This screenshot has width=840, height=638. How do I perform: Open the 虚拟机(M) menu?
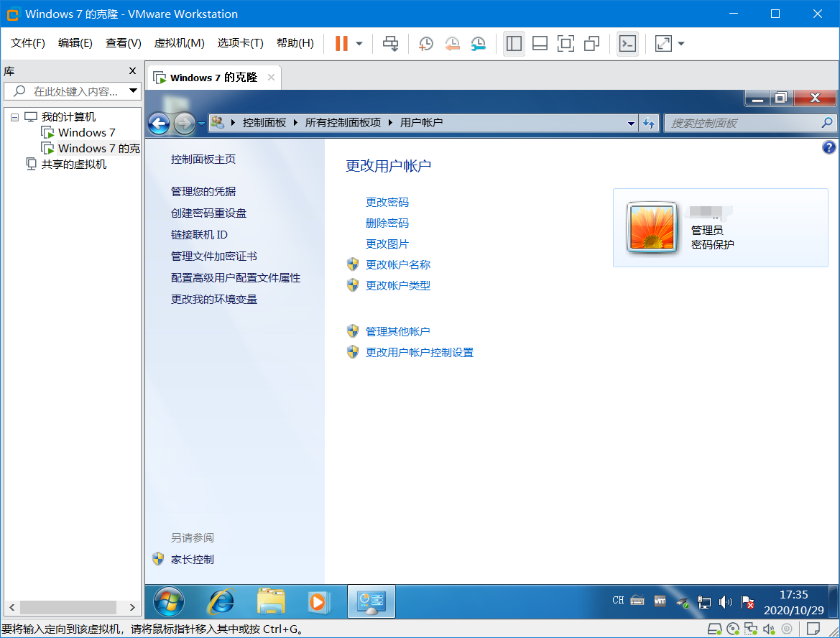[180, 43]
